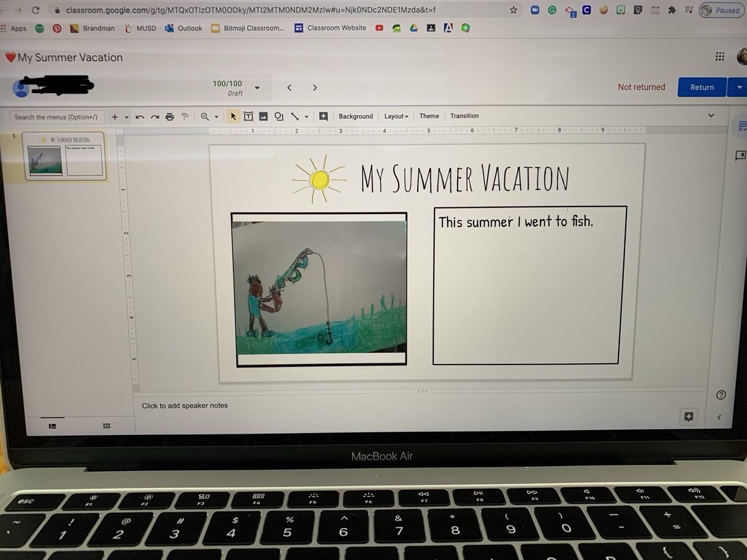Click the paused Chrome profile button
This screenshot has height=560, width=747.
(x=721, y=10)
